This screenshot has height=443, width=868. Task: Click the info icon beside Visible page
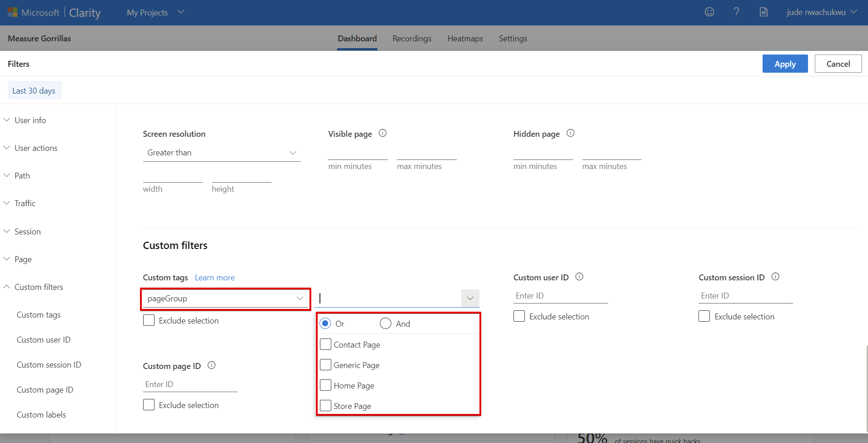click(383, 133)
